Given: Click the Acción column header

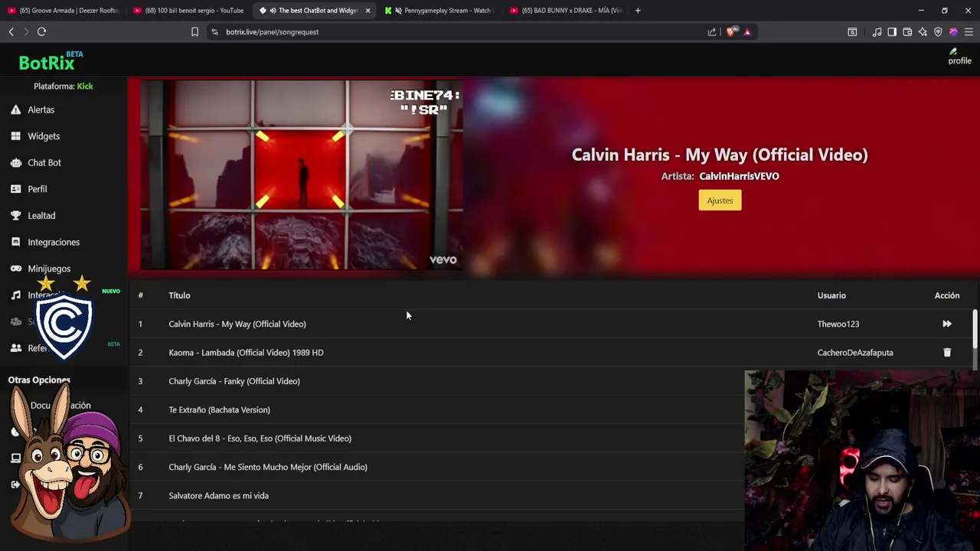Looking at the screenshot, I should (x=947, y=295).
